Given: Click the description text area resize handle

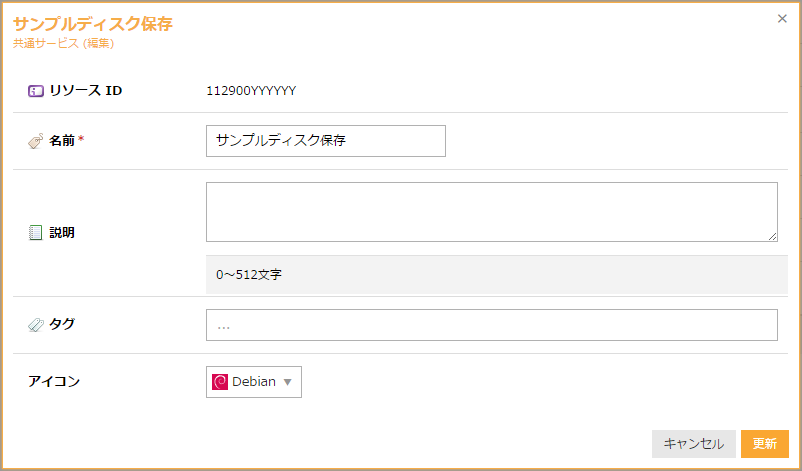Looking at the screenshot, I should click(772, 236).
